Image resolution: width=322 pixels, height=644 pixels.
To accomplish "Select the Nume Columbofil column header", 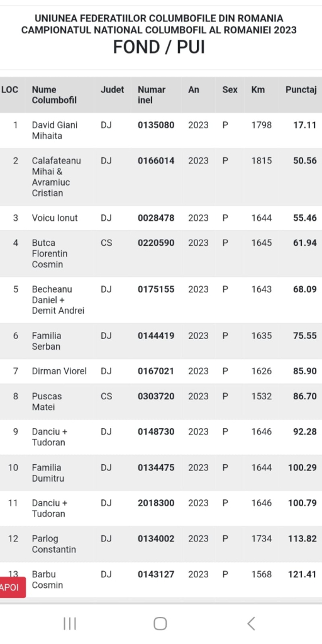I will point(54,95).
